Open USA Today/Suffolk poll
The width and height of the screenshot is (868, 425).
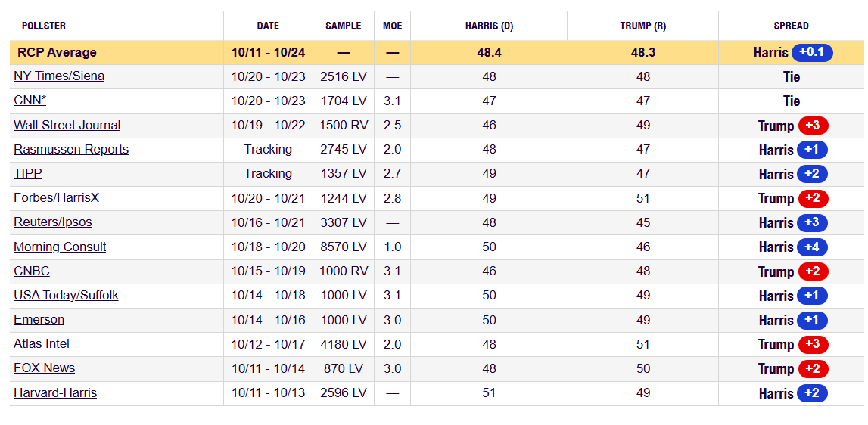coord(66,295)
